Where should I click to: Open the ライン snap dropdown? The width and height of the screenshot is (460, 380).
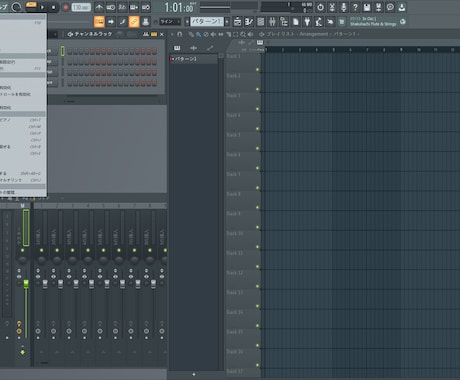[x=170, y=22]
